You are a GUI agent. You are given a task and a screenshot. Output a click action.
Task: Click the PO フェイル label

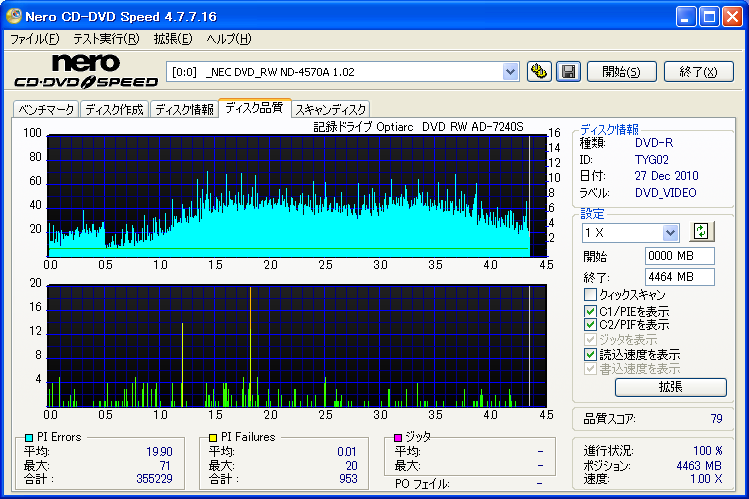click(x=422, y=484)
